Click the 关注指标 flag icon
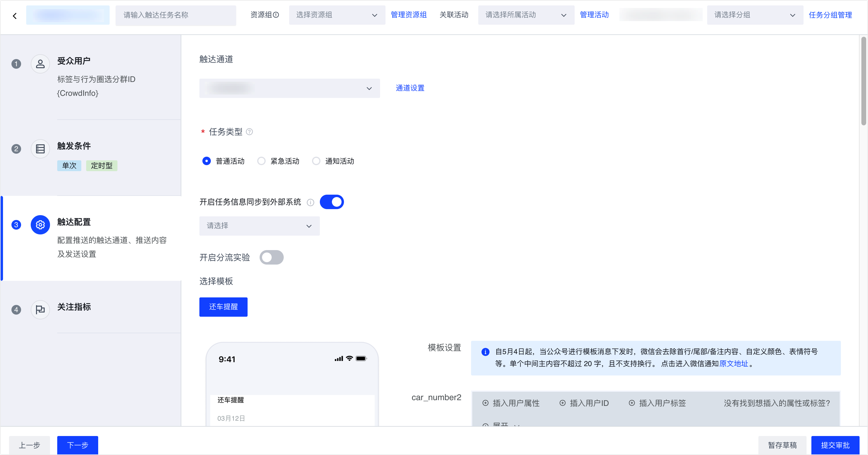Image resolution: width=868 pixels, height=455 pixels. (40, 309)
